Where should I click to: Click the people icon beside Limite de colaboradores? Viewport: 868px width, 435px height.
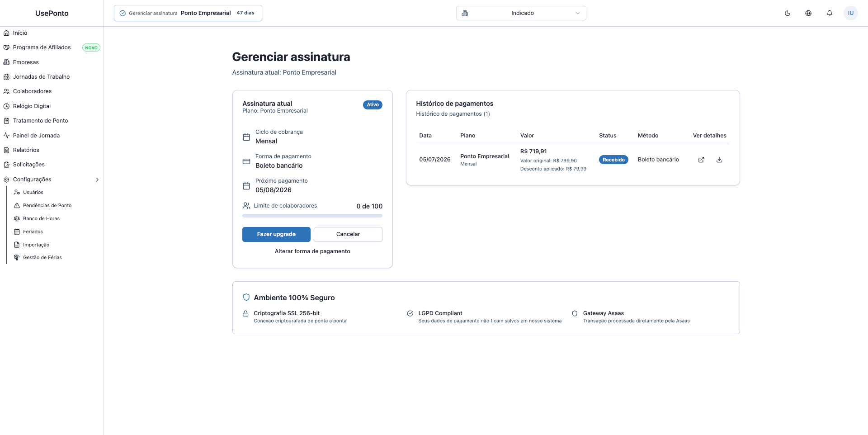(x=246, y=206)
